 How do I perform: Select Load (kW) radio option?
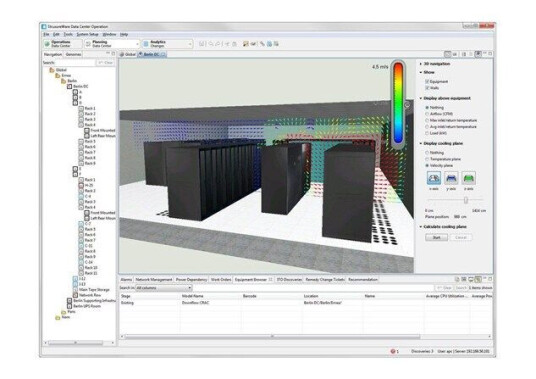[427, 133]
